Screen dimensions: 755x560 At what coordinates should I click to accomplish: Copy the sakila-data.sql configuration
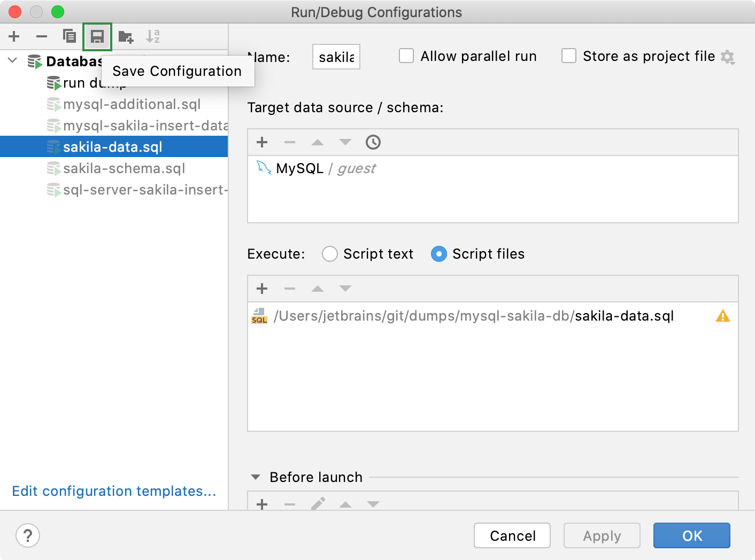[70, 36]
